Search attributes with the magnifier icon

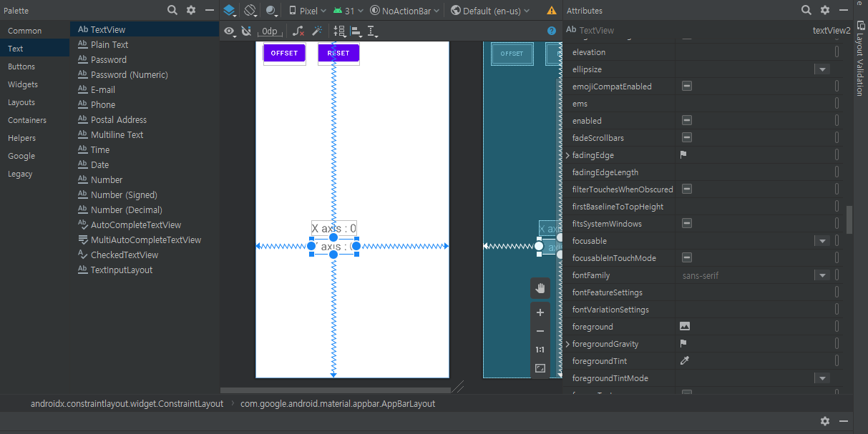(806, 10)
